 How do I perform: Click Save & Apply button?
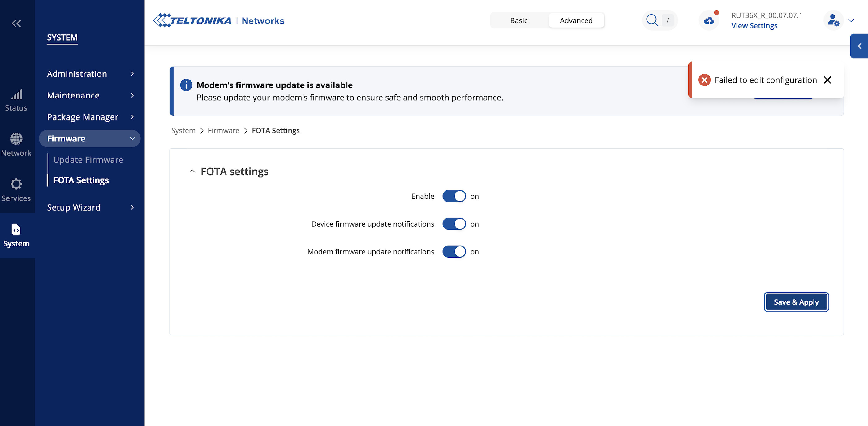tap(796, 302)
